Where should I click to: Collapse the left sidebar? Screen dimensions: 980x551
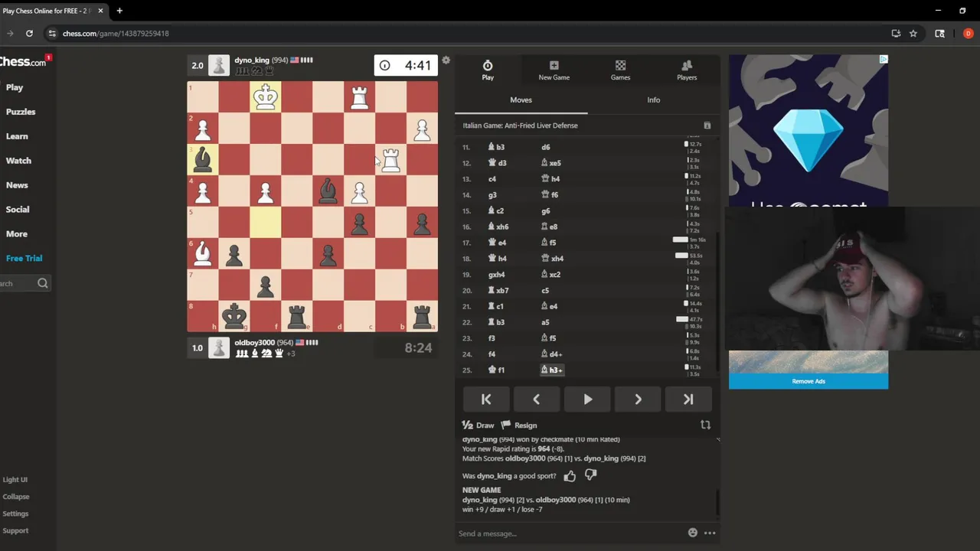[15, 497]
